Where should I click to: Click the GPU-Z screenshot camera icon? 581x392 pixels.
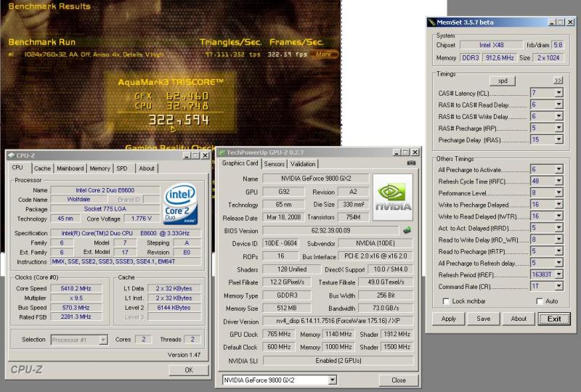coord(411,163)
